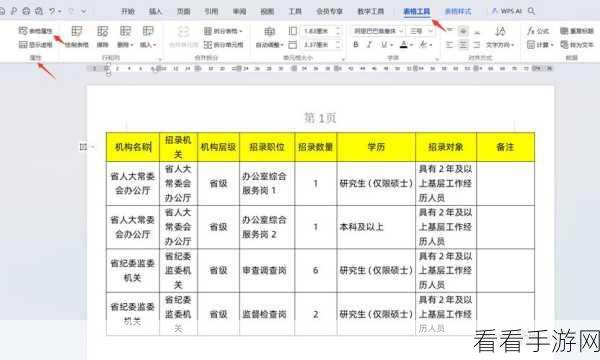Center cell text horizontally

(463, 45)
